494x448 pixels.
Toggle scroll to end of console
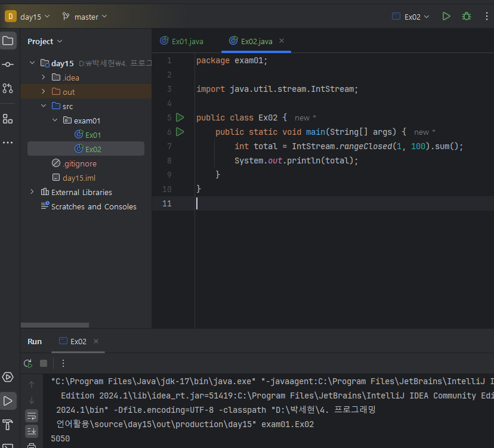(32, 431)
